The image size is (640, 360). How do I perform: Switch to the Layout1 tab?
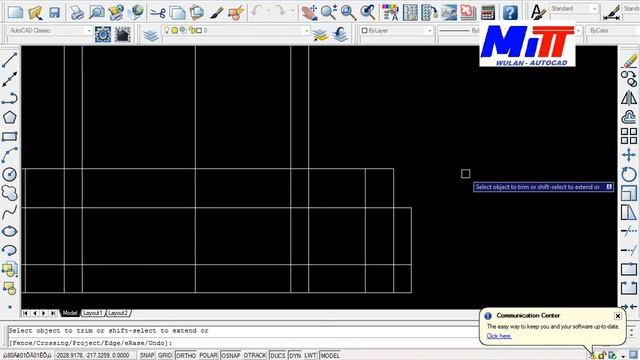(x=93, y=313)
